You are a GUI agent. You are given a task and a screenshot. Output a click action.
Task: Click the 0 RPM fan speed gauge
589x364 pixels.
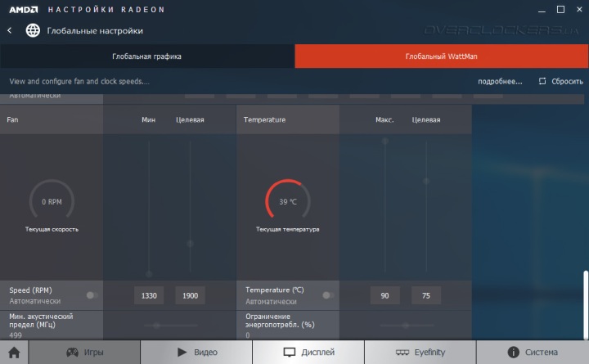52,199
